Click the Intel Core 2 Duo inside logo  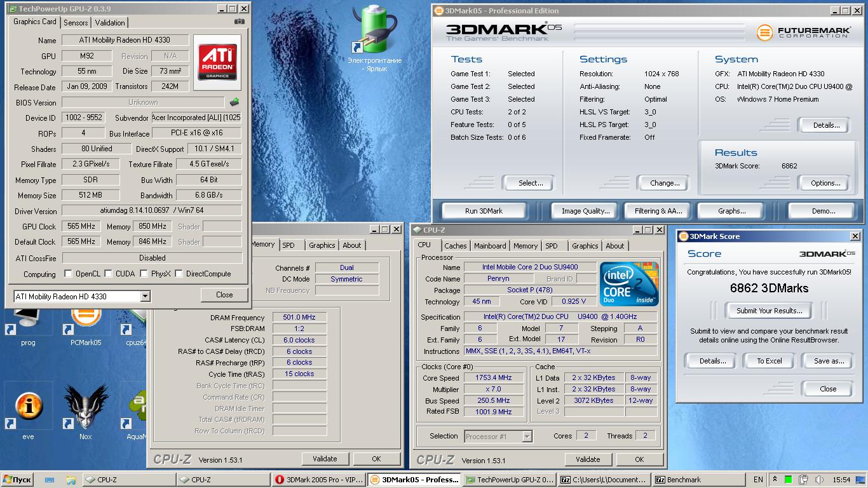coord(630,283)
